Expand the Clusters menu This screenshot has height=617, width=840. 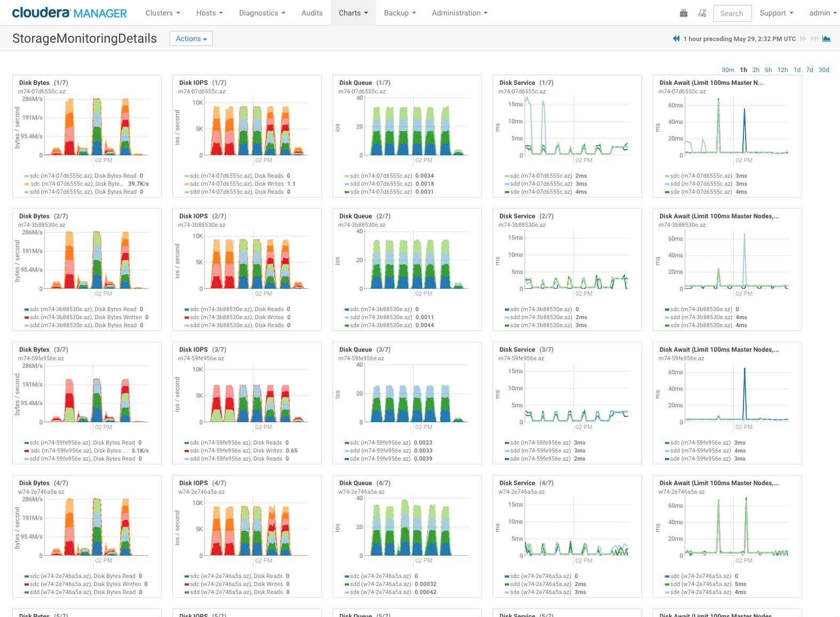coord(163,13)
